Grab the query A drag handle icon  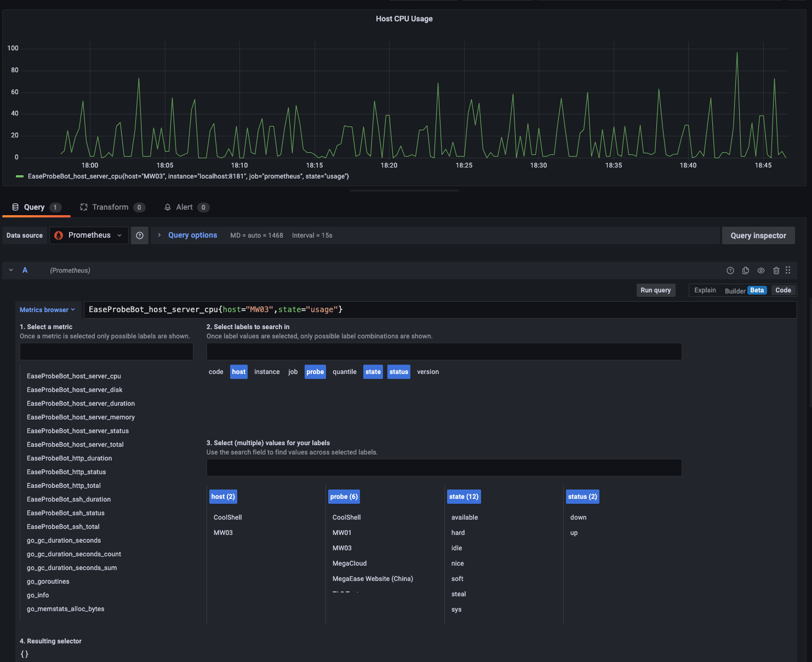click(x=788, y=270)
